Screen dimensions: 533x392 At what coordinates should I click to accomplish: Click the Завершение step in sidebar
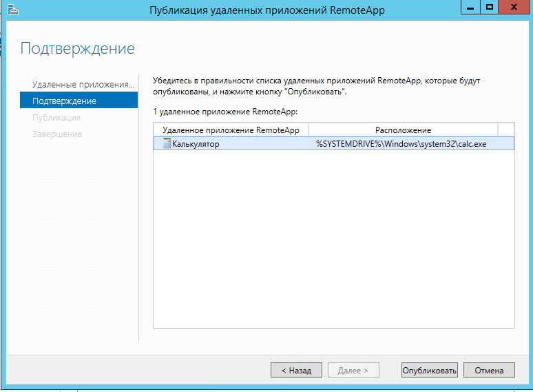[x=57, y=134]
